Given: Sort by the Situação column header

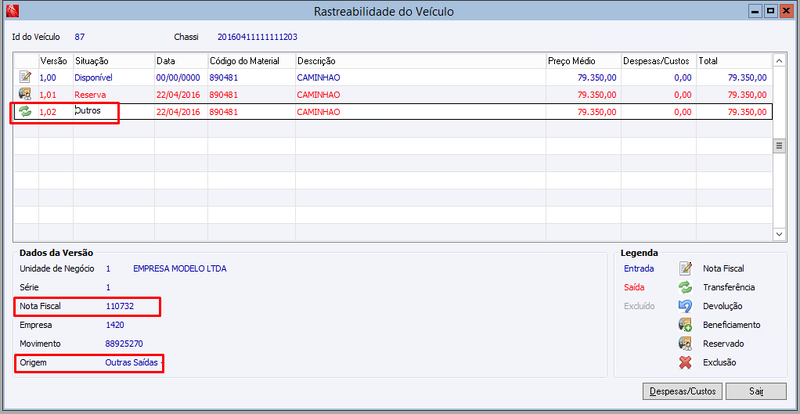Looking at the screenshot, I should pyautogui.click(x=114, y=61).
